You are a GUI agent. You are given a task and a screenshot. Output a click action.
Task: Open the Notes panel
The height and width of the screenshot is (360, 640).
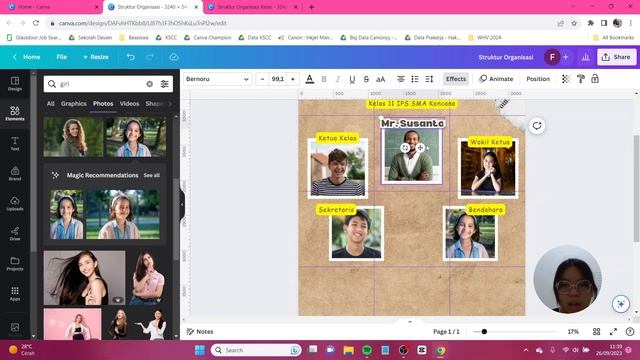pyautogui.click(x=200, y=332)
